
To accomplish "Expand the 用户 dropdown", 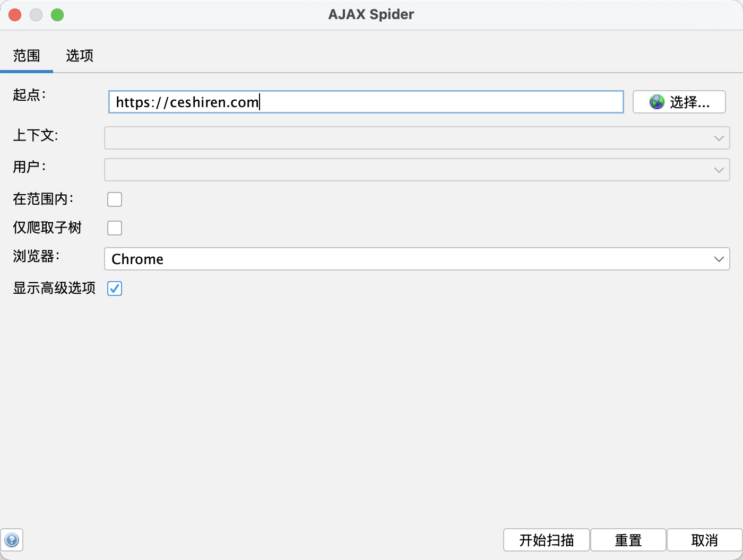I will tap(417, 170).
